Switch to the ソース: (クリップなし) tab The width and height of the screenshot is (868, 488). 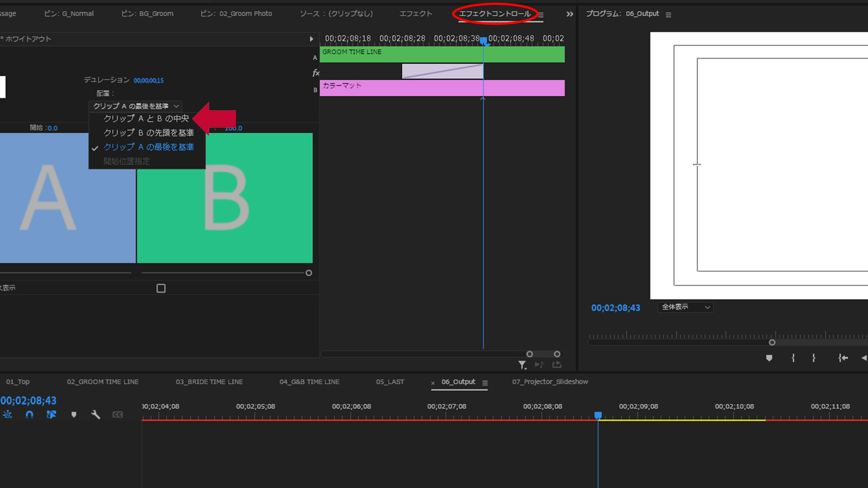click(336, 14)
